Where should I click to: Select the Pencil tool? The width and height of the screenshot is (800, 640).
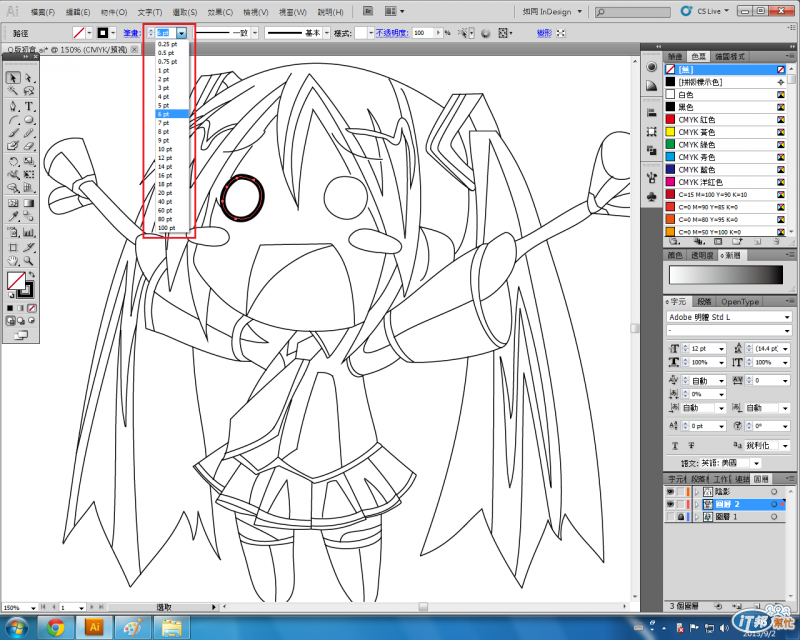29,133
